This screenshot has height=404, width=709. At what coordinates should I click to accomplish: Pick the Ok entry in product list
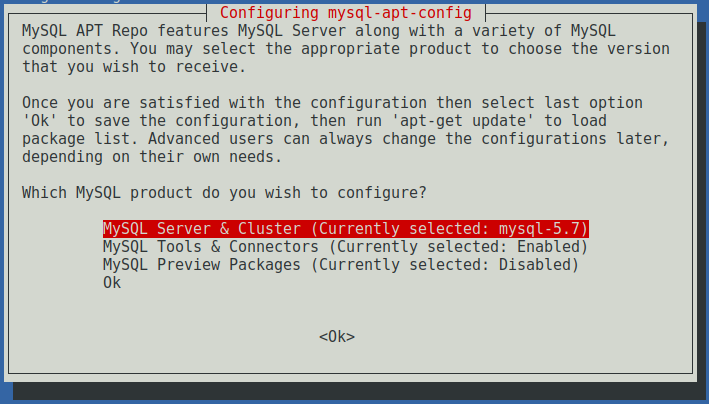pyautogui.click(x=111, y=283)
